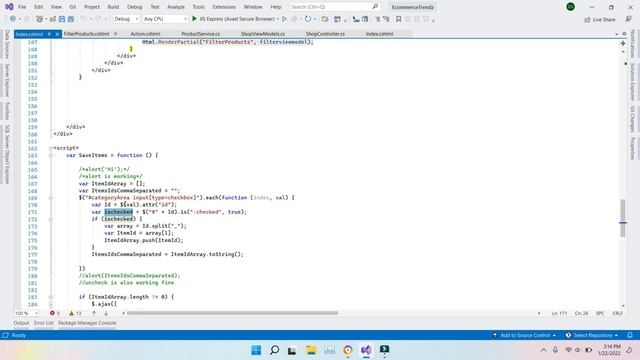This screenshot has width=640, height=360.
Task: Click the Navigate Backward toolbar icon
Action: click(x=13, y=19)
